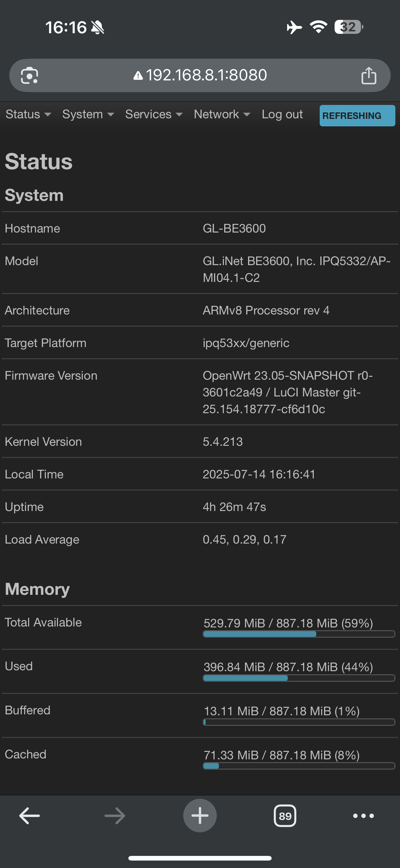Open the three-dot browser menu
This screenshot has width=400, height=868.
[x=363, y=816]
